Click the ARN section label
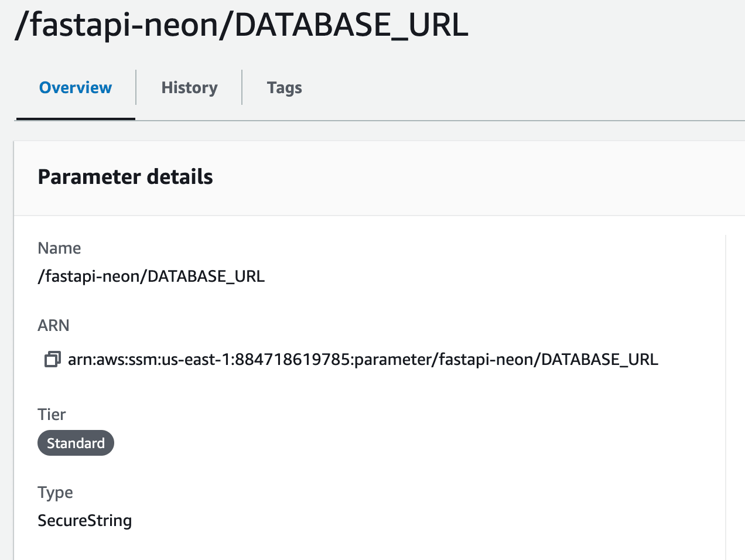The image size is (745, 560). (x=53, y=325)
